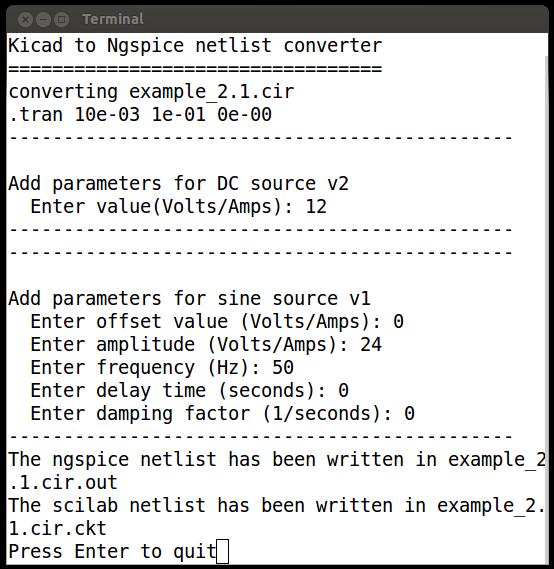Click the '1.cir.ckt' filename text
Viewport: 554px width, 569px height.
pyautogui.click(x=57, y=529)
